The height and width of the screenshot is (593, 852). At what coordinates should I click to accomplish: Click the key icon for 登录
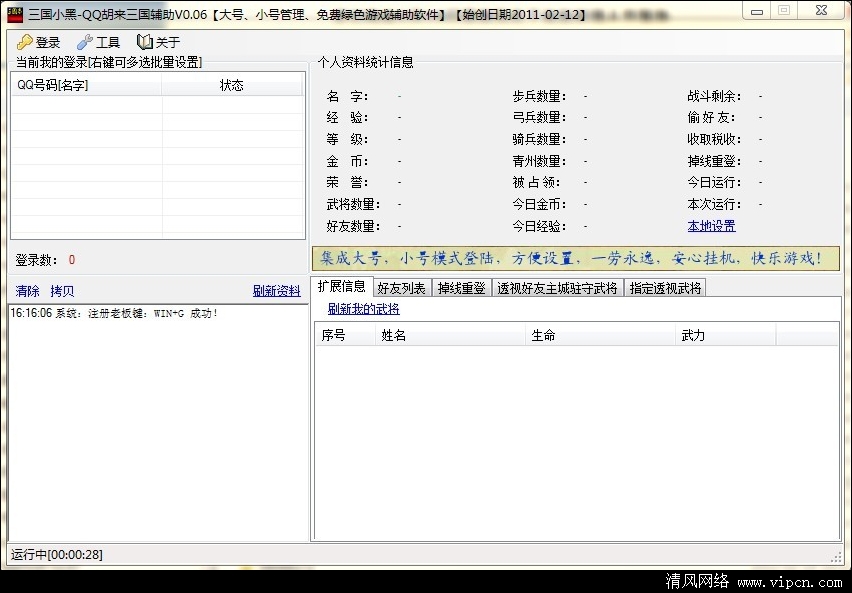tap(24, 42)
